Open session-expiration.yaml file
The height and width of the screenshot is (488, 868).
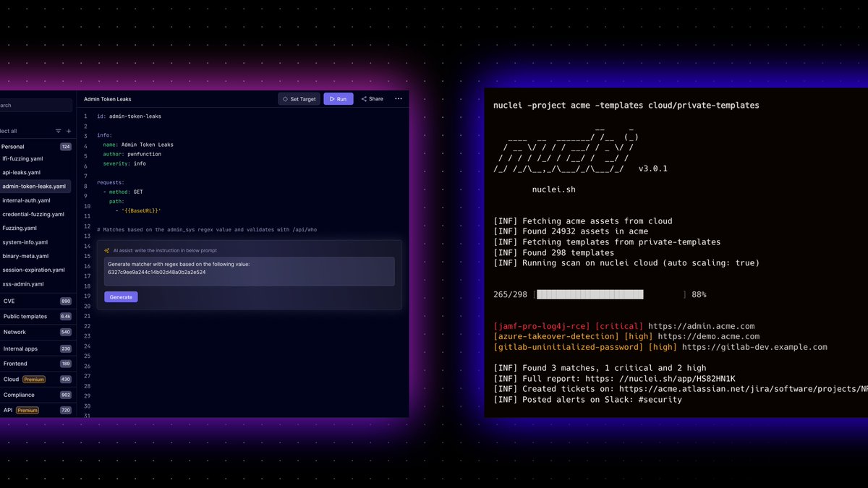click(33, 270)
